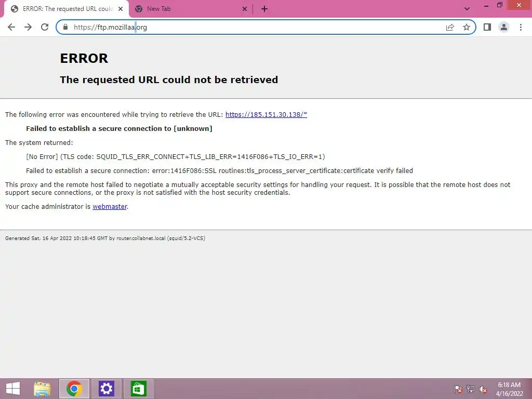View site information via lock icon

click(65, 27)
